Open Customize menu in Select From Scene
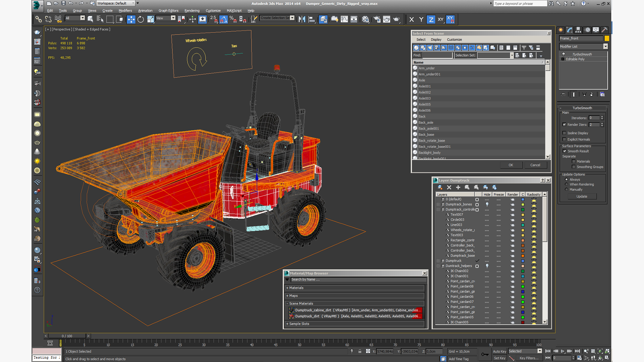The width and height of the screenshot is (644, 362). click(x=454, y=40)
